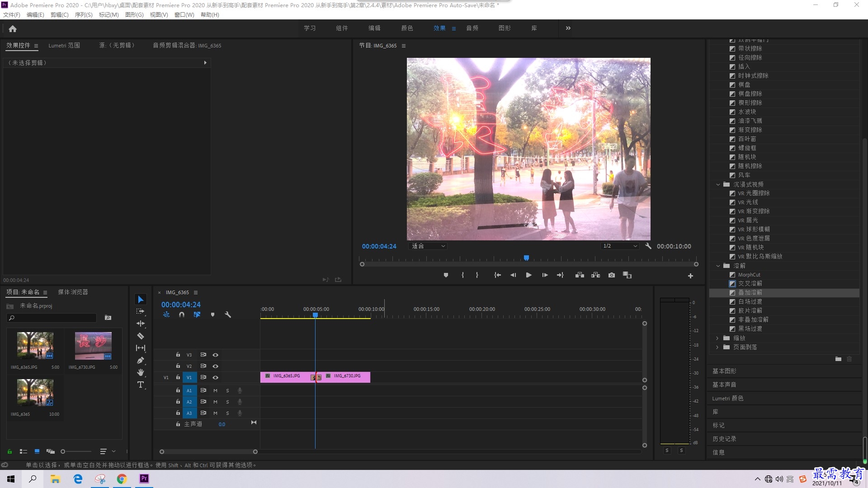Toggle V1 track output eye icon
The width and height of the screenshot is (868, 488).
coord(216,377)
